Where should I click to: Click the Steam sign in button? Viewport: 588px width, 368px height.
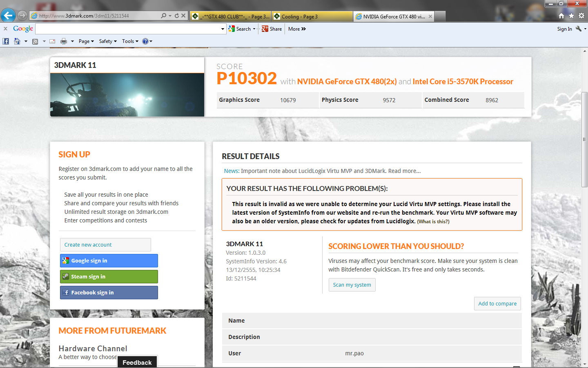pos(109,276)
